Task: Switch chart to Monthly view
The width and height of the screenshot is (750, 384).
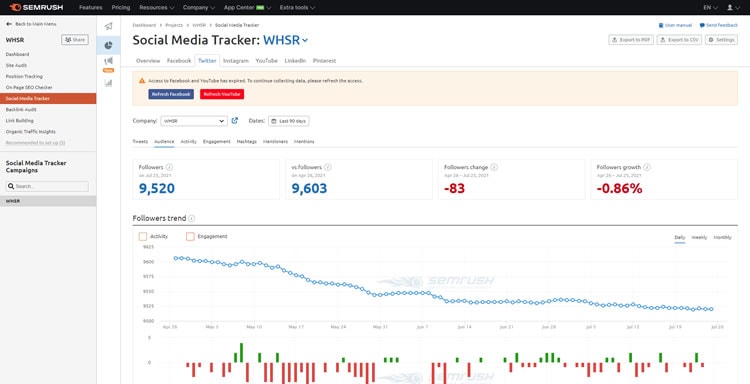Action: point(722,237)
